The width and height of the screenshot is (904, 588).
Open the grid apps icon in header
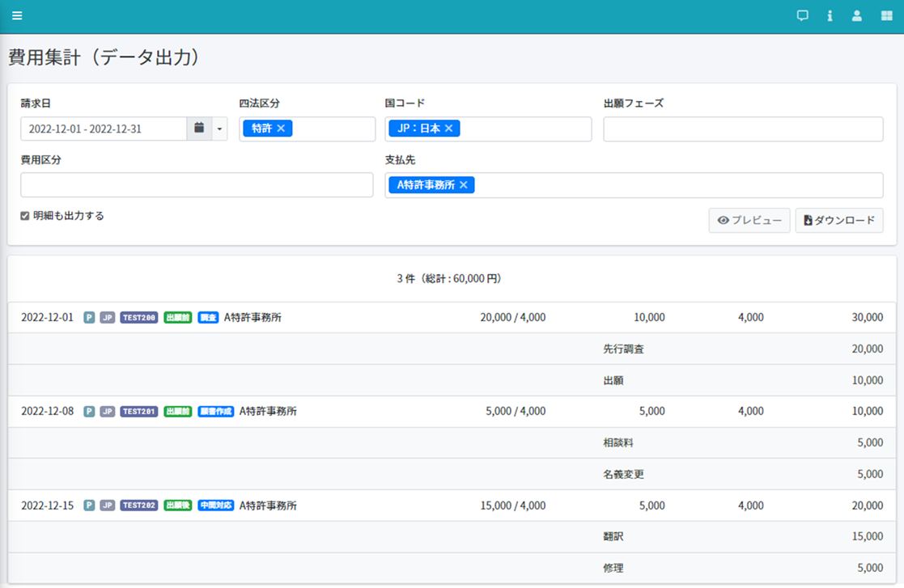click(887, 15)
